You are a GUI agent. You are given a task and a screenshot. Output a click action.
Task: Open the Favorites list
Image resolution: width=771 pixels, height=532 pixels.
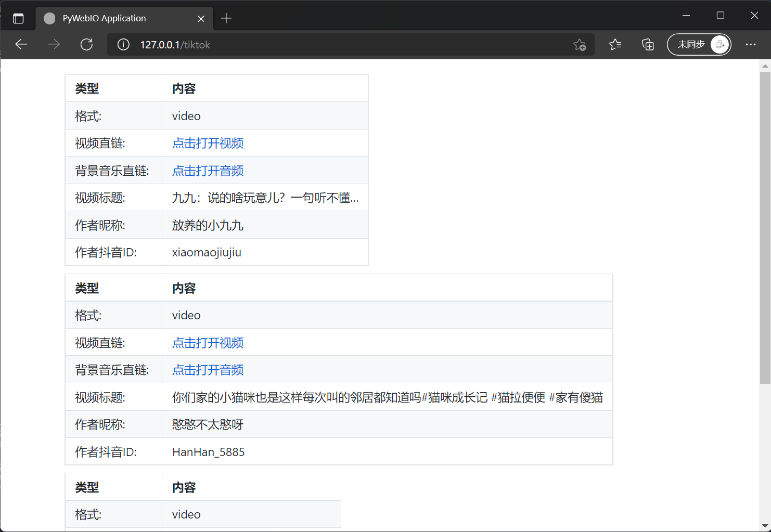[x=615, y=45]
